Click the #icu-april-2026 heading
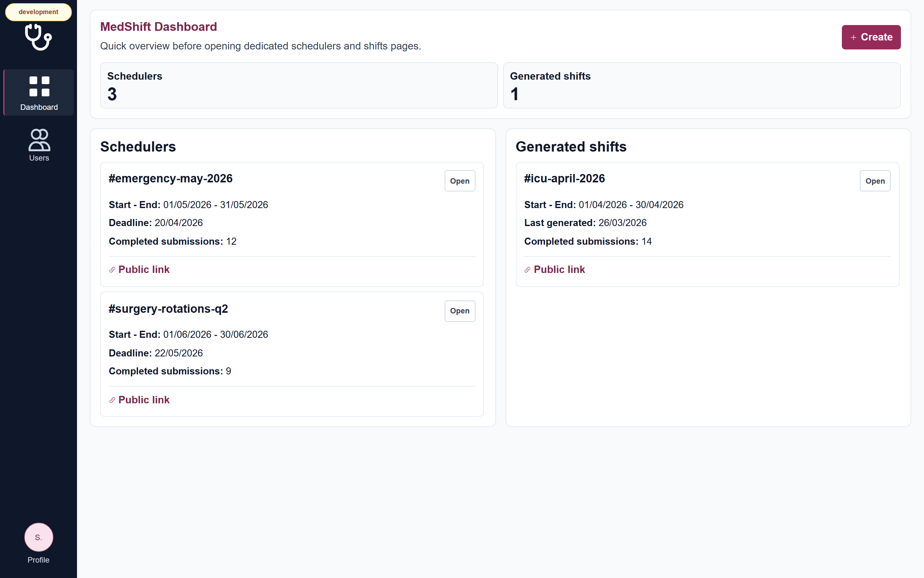Screen dimensions: 924x578 [564, 179]
